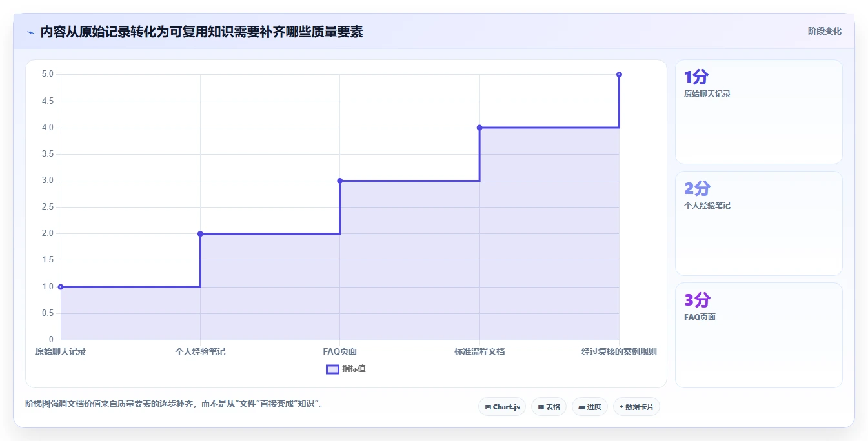Toggle the 指标值 legend swatch
Screen dimensions: 868x441
click(332, 369)
